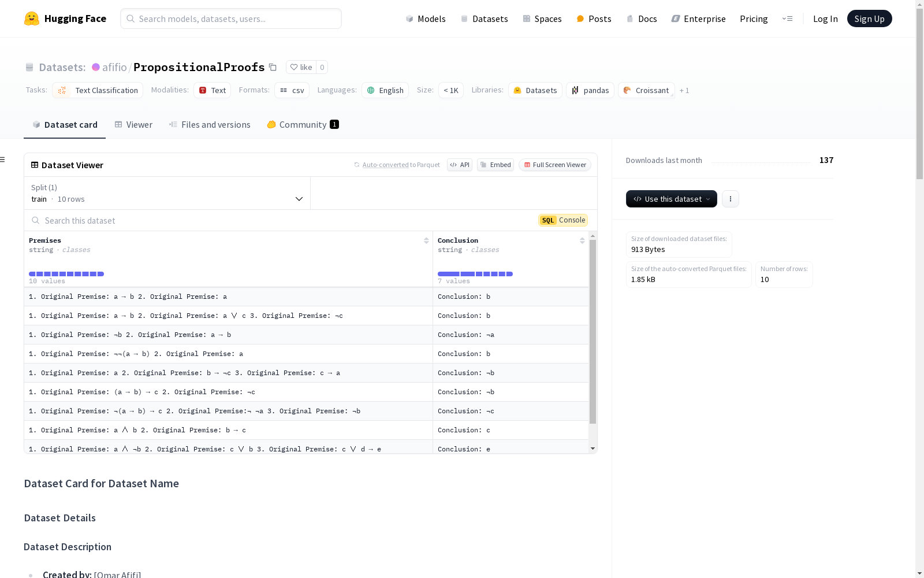Open the Full Screen Viewer
This screenshot has width=924, height=578.
pos(555,165)
